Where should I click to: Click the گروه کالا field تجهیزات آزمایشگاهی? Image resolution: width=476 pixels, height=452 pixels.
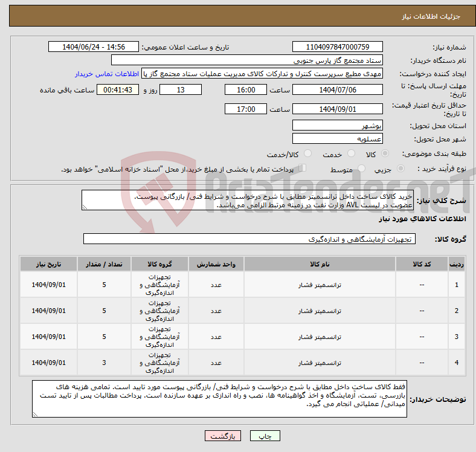pyautogui.click(x=249, y=239)
